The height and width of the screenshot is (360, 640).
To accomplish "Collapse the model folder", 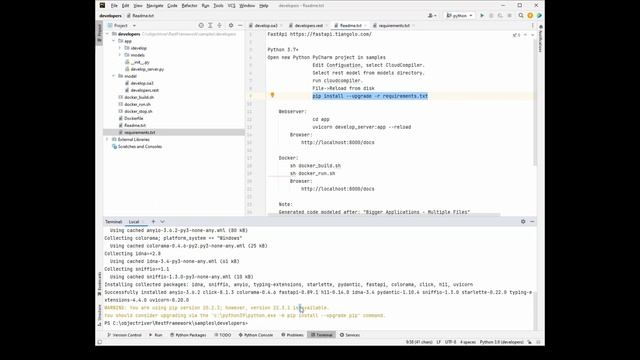I will pyautogui.click(x=114, y=76).
